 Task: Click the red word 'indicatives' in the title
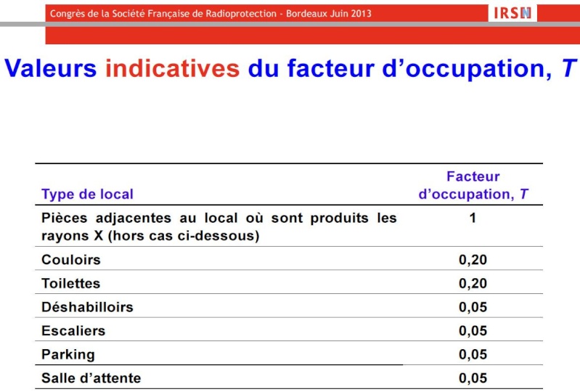point(173,68)
